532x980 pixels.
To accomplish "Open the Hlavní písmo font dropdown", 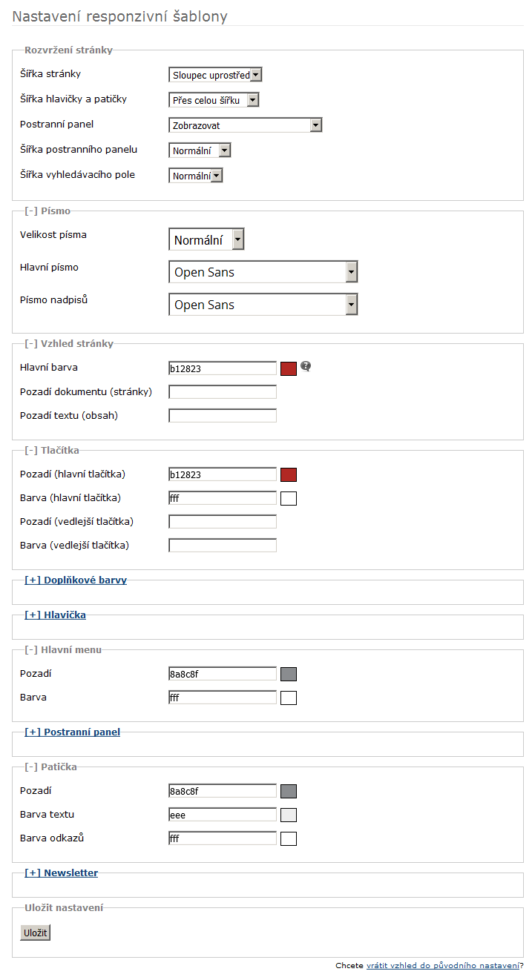I will coord(263,272).
